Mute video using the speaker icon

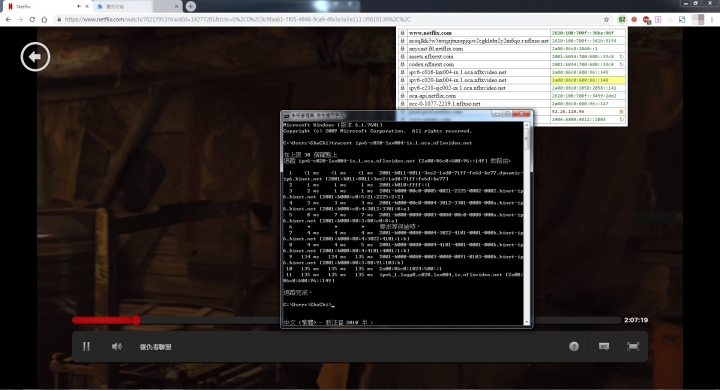pyautogui.click(x=117, y=346)
